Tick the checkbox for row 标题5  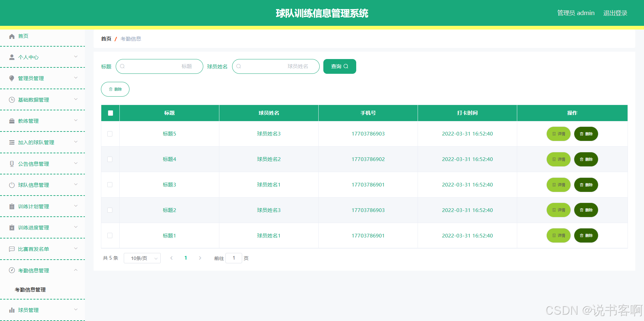[110, 134]
